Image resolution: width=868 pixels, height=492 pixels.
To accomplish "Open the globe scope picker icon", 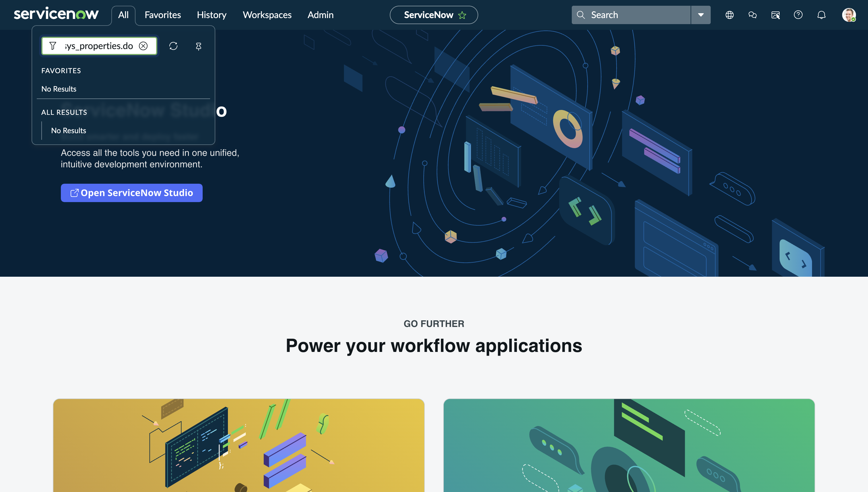I will [x=729, y=15].
